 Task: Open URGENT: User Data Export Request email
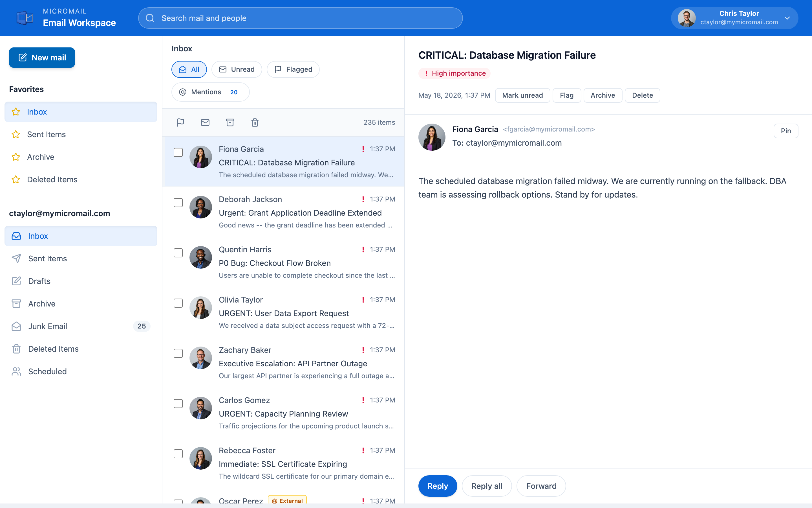[283, 312]
